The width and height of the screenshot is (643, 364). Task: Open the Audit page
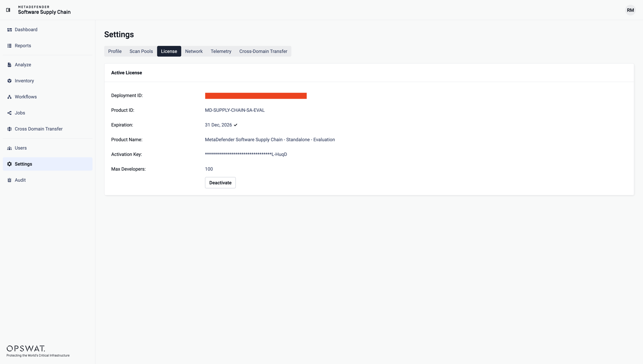(x=48, y=180)
